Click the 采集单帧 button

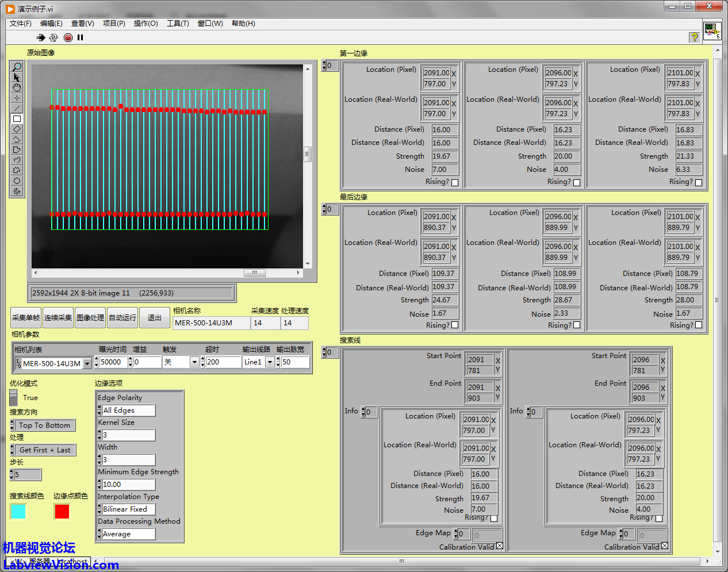[26, 317]
